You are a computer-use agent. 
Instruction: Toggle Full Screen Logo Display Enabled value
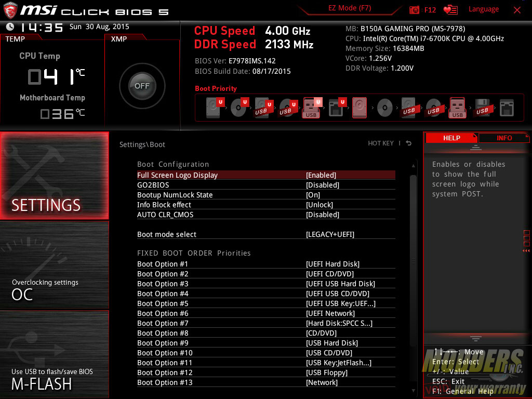click(321, 175)
